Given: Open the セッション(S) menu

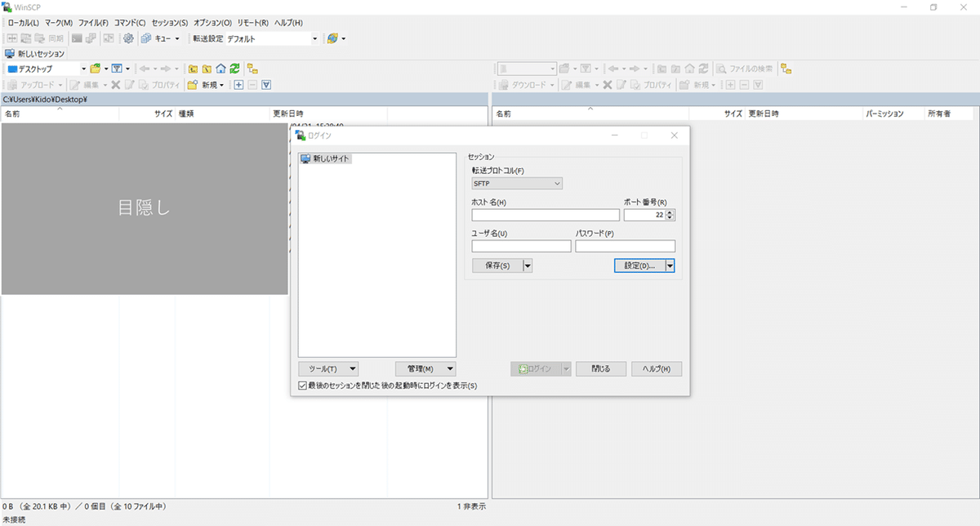Looking at the screenshot, I should (x=170, y=23).
